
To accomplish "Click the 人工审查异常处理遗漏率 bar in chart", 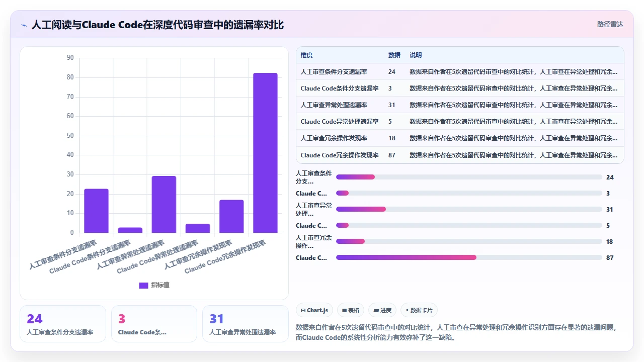I will pyautogui.click(x=164, y=204).
